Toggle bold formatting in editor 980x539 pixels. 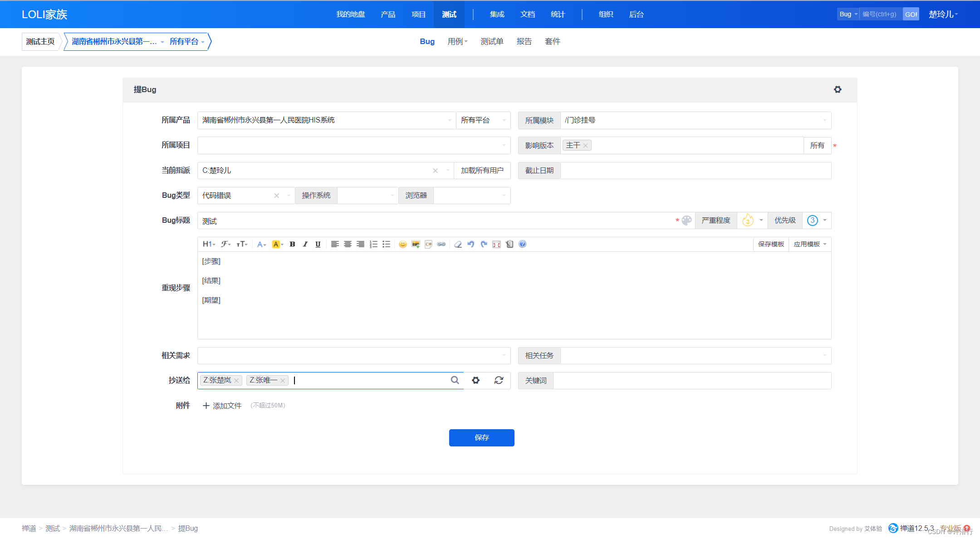tap(293, 244)
